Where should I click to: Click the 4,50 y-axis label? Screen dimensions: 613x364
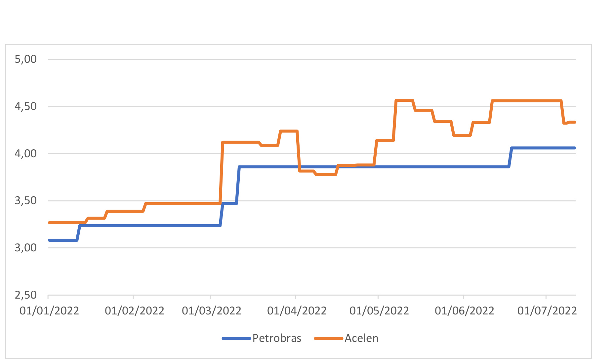click(25, 106)
